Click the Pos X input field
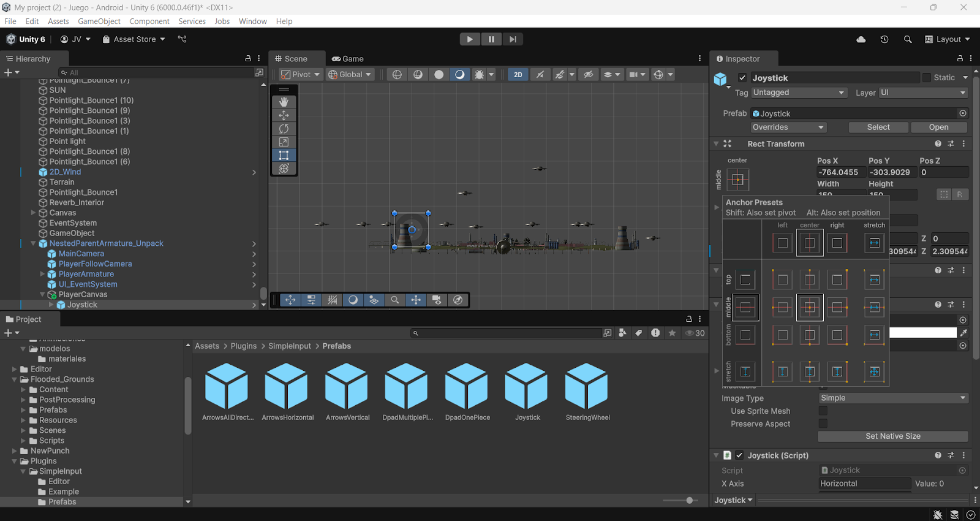Screen dimensions: 980x521 point(840,173)
